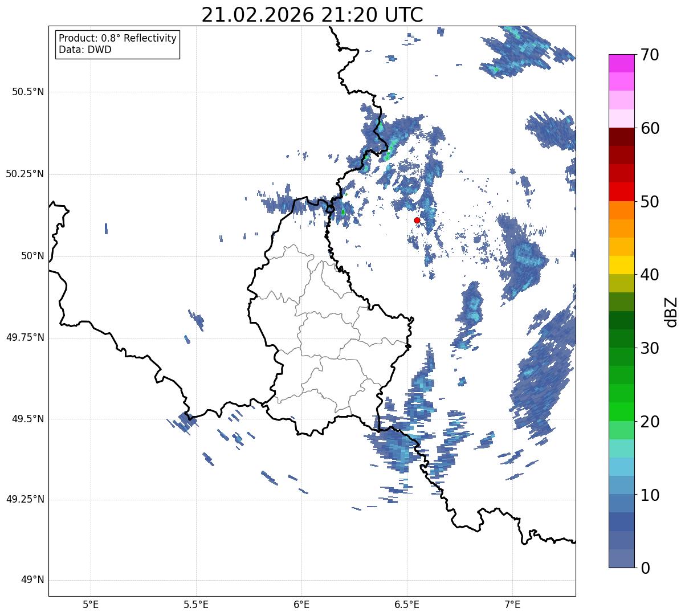Pick the magenta swatch atop the colorbar
Screen dimensions: 685x616
(621, 63)
